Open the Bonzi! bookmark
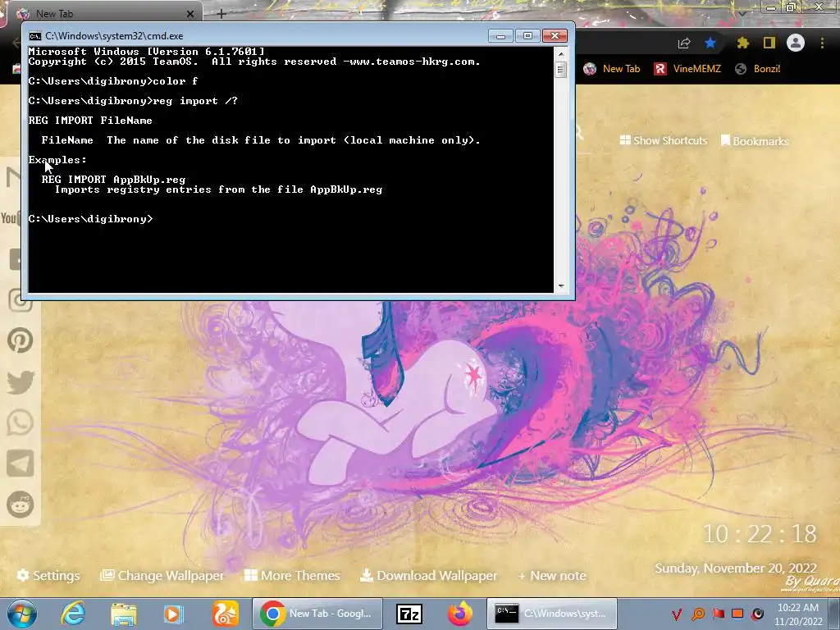This screenshot has width=840, height=630. [757, 69]
